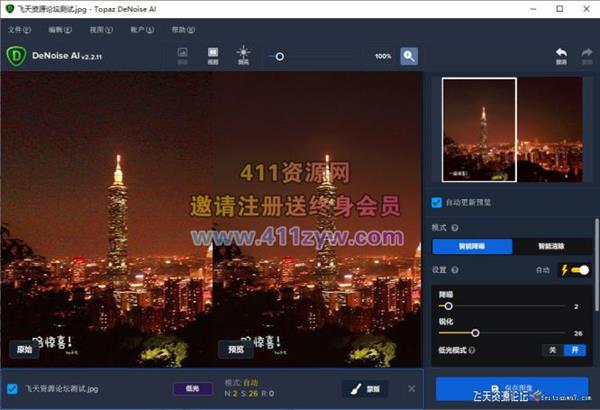Click the undo (撤消) arrow icon
Screen dimensions: 600x410
point(562,55)
